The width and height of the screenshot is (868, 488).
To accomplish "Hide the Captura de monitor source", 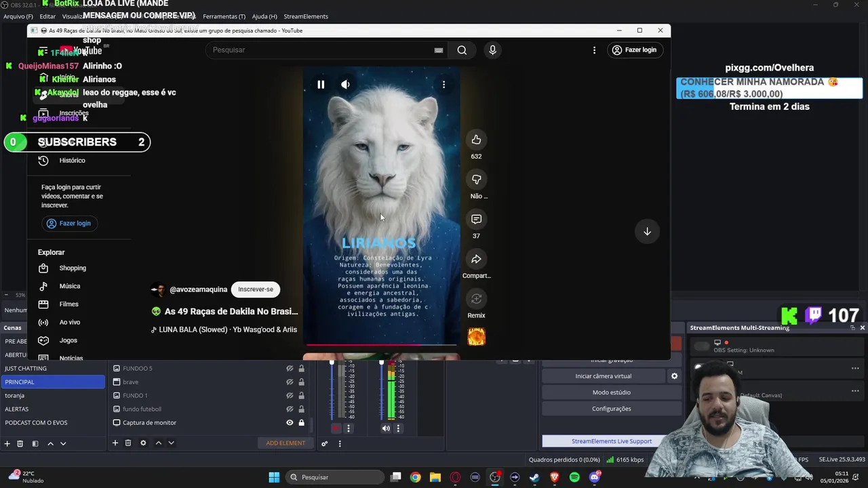I will coord(290,422).
